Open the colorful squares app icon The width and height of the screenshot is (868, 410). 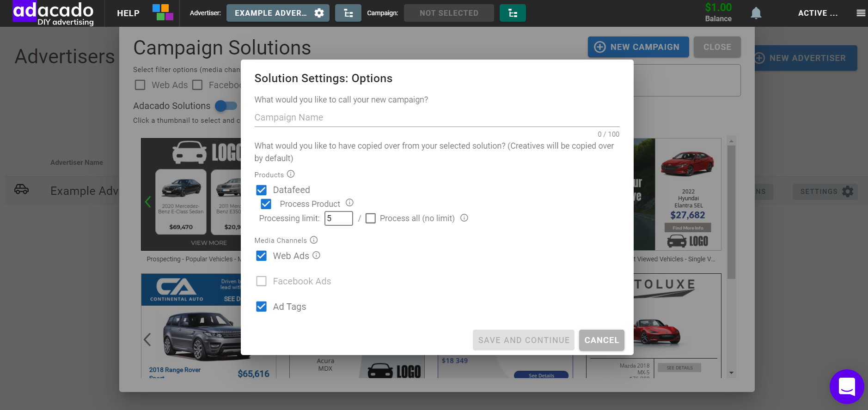(163, 12)
